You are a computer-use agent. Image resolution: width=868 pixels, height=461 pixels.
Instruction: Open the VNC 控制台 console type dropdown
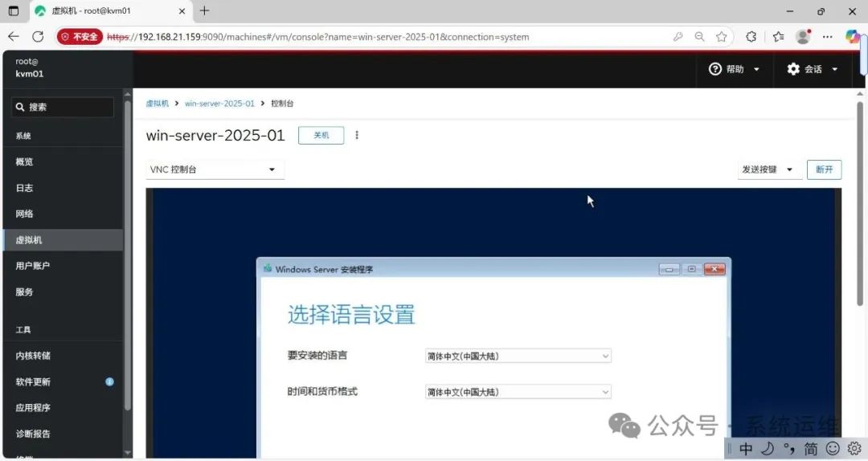click(215, 169)
